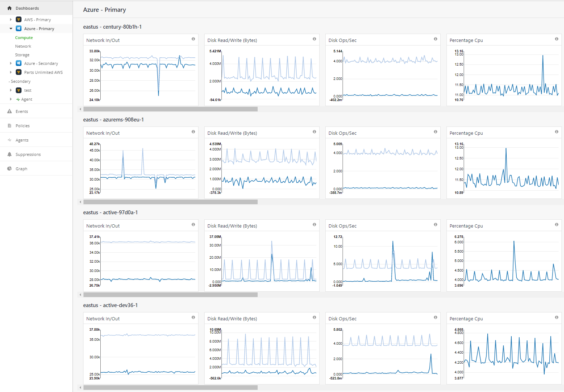This screenshot has height=392, width=564.
Task: Select the Compute sub-item
Action: click(x=24, y=38)
